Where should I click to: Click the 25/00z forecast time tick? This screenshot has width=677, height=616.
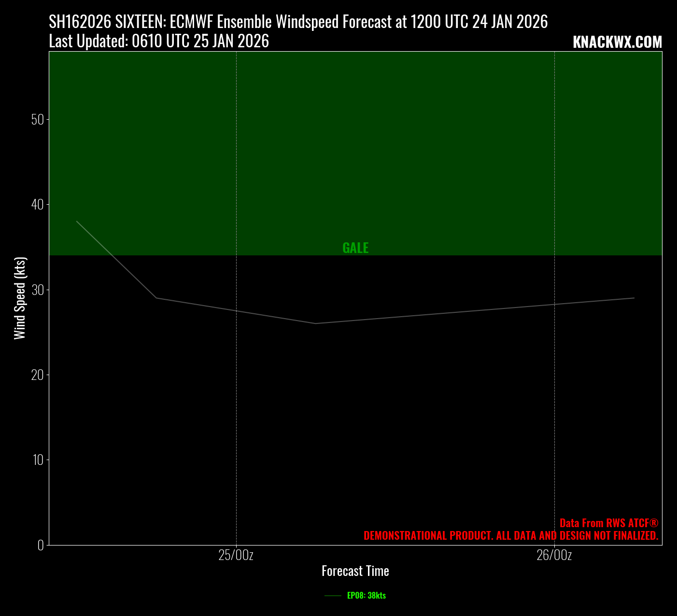[x=236, y=555]
